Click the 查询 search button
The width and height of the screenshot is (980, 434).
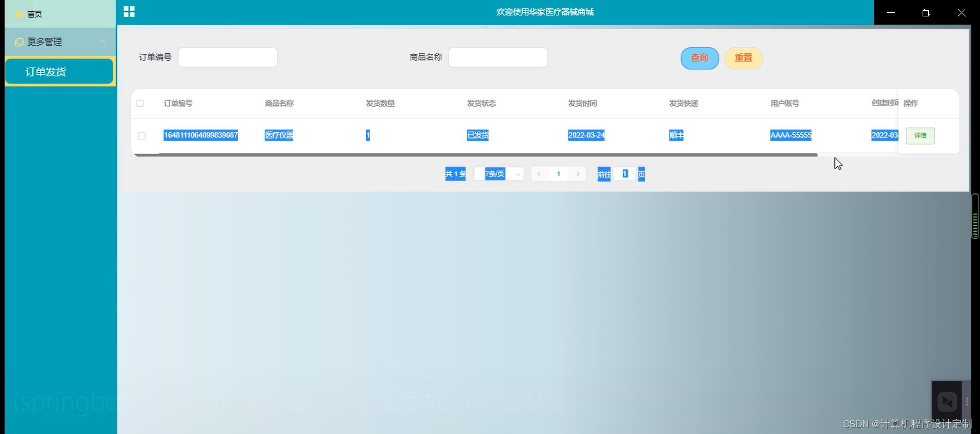700,58
